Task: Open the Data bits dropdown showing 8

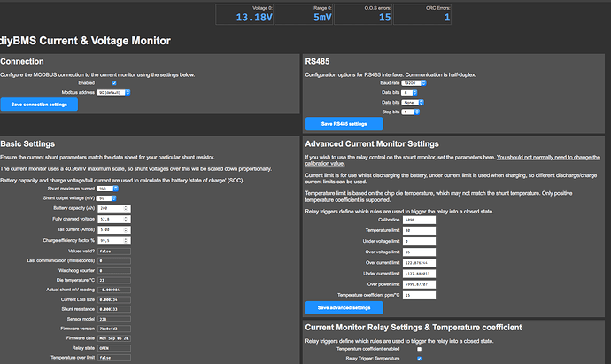Action: click(x=409, y=93)
